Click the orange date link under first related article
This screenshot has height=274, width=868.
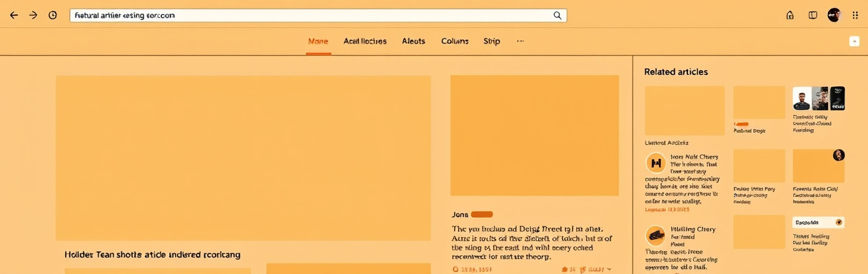coord(667,210)
